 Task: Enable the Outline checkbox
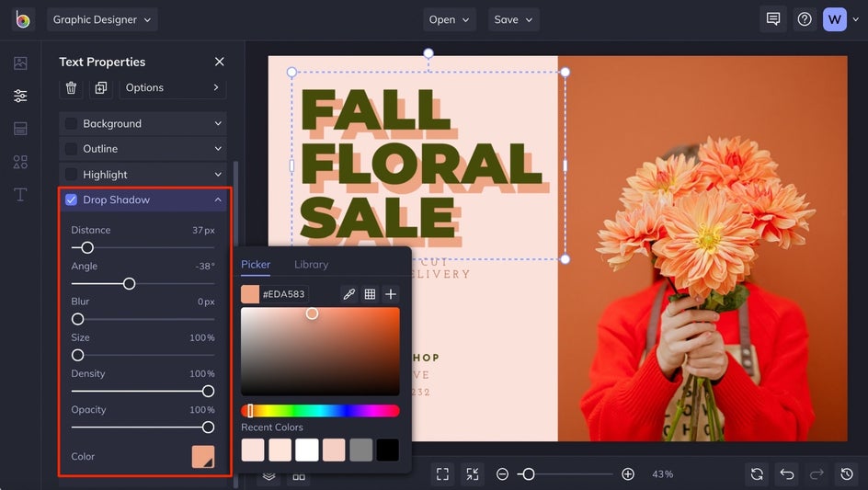[x=71, y=149]
